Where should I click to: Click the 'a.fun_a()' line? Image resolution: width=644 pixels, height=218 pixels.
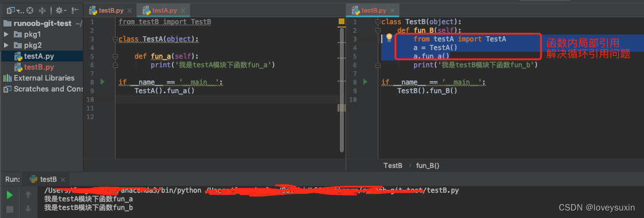tap(431, 56)
